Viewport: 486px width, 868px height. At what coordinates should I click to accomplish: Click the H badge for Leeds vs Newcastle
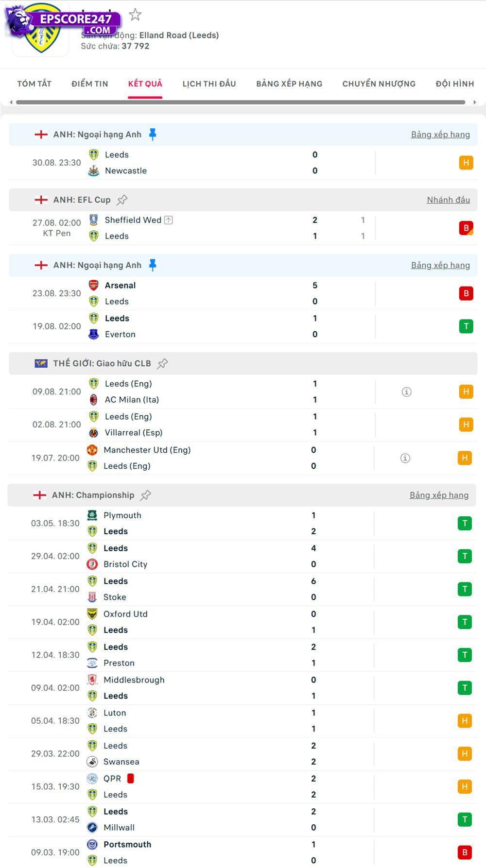[x=467, y=163]
